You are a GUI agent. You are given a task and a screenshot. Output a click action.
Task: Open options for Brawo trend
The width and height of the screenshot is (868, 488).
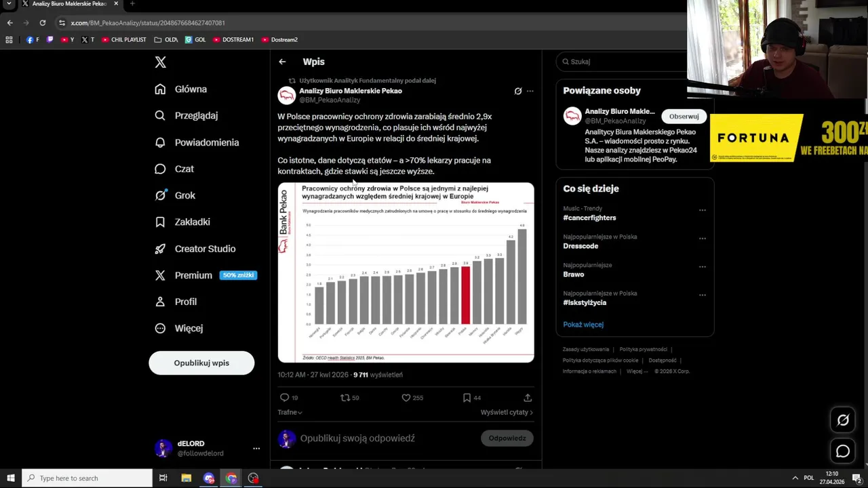tap(703, 267)
